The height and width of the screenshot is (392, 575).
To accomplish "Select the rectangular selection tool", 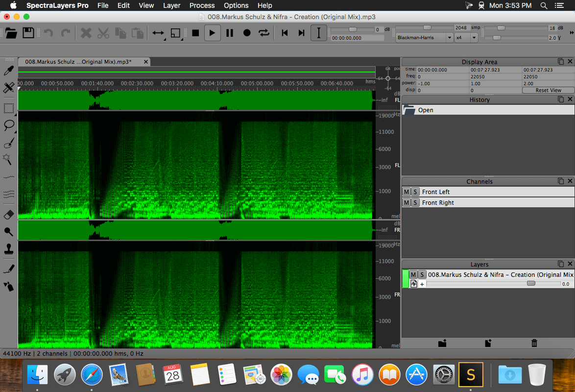I will (x=9, y=108).
